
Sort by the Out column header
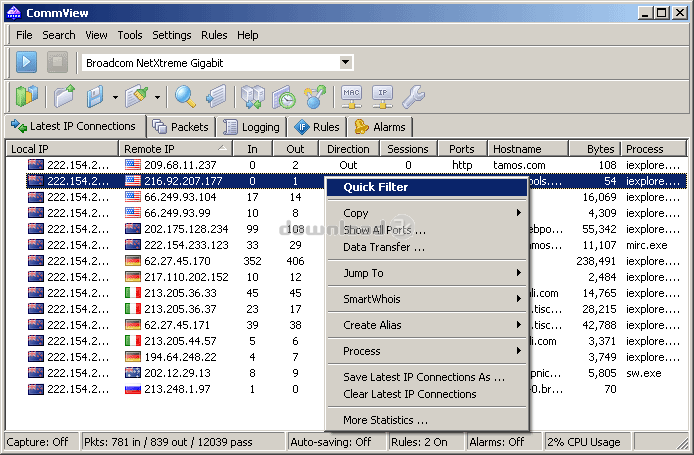click(x=296, y=149)
